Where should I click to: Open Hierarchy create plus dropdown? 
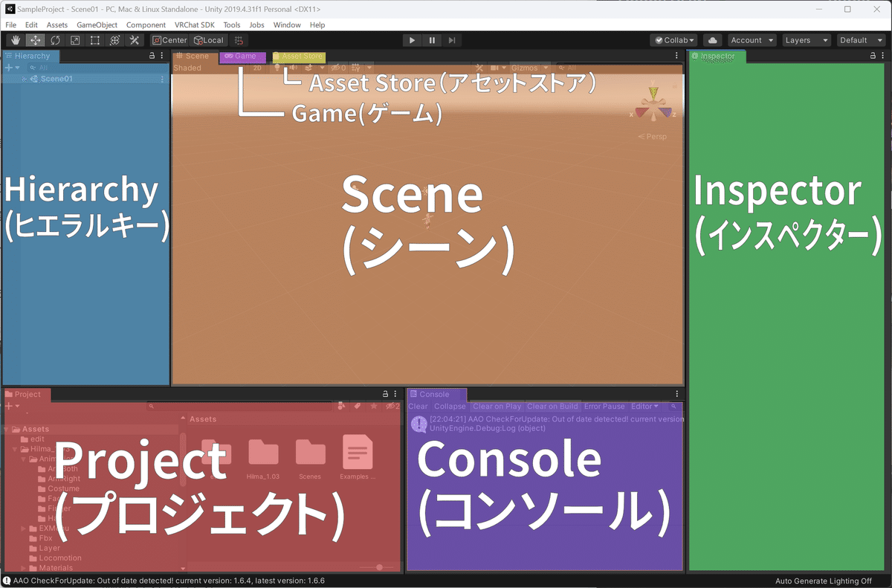point(13,68)
